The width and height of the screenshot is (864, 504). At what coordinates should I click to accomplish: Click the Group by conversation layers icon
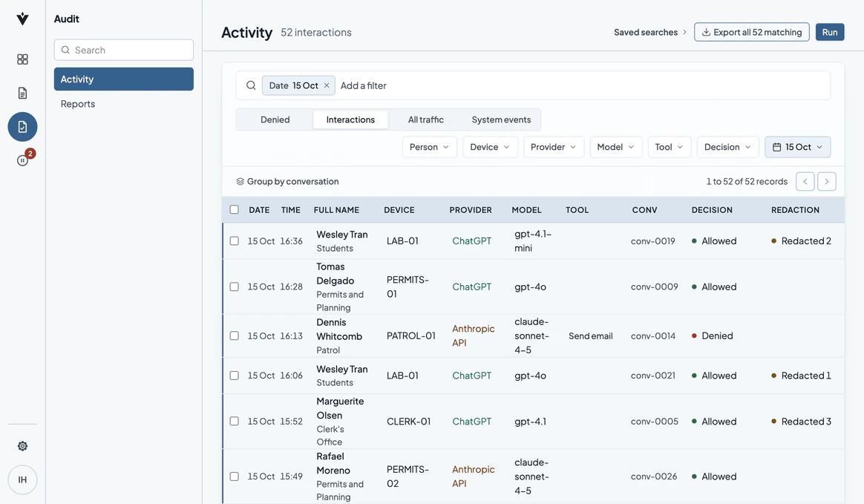[x=240, y=182]
